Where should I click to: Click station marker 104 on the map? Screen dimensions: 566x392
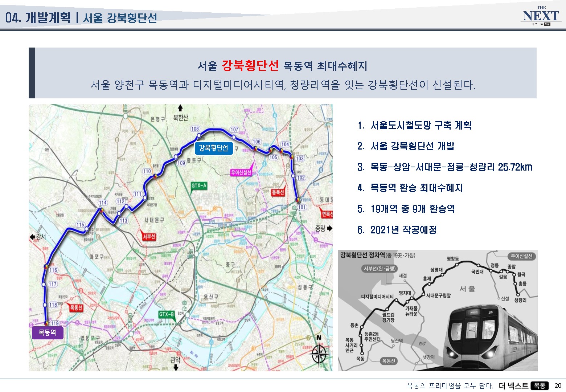[285, 144]
